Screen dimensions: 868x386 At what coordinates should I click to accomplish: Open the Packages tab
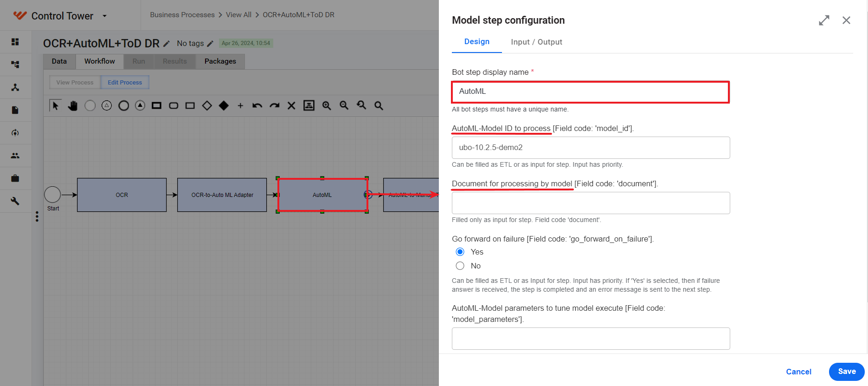tap(220, 61)
